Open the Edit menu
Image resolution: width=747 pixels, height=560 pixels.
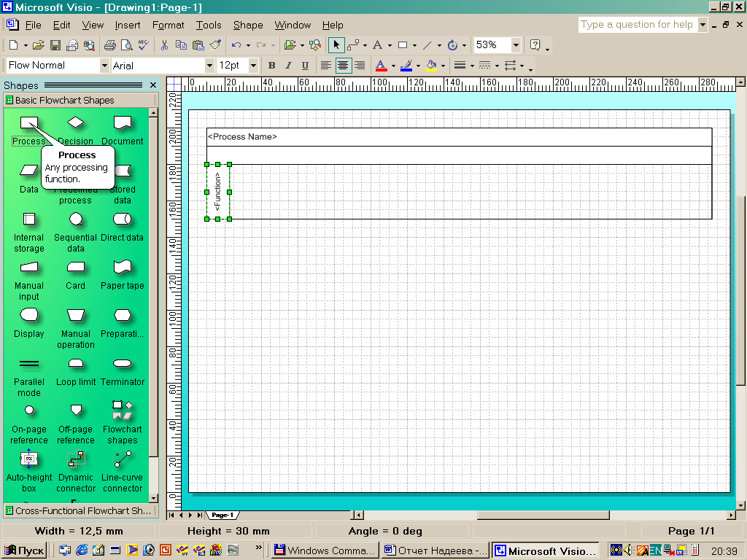pyautogui.click(x=61, y=25)
